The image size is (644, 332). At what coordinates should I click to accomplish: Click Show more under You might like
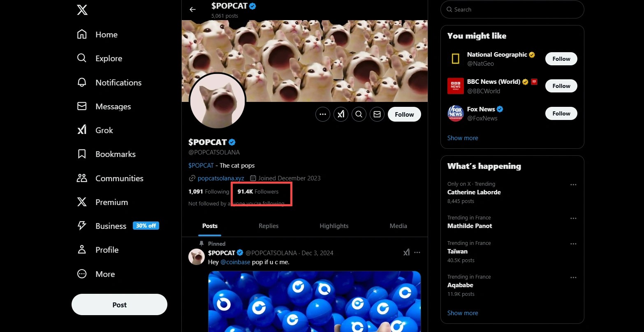click(463, 138)
